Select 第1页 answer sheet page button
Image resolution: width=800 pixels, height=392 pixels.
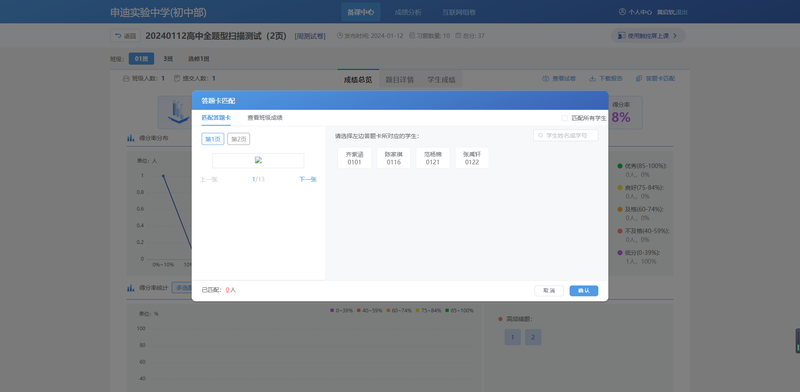[213, 139]
